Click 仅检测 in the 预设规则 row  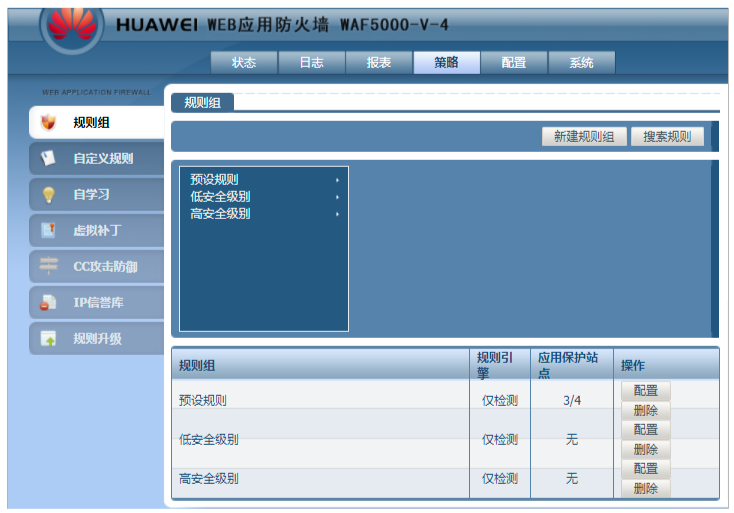point(500,400)
